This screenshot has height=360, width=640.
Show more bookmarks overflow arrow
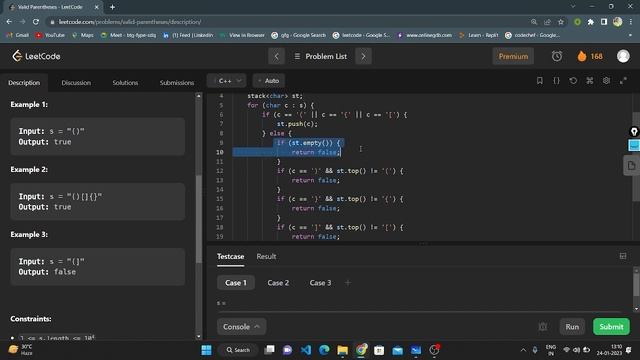630,35
